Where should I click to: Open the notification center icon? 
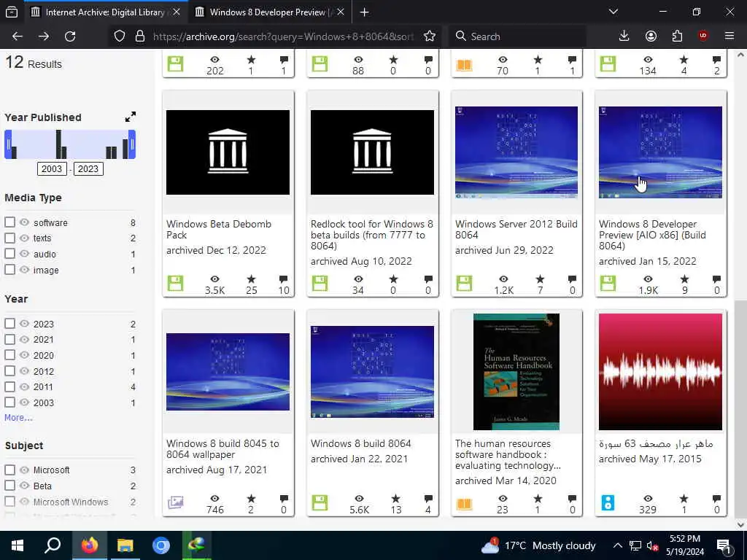[724, 545]
